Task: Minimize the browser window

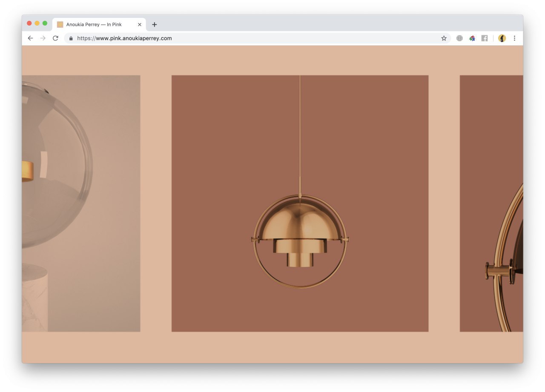Action: (37, 23)
